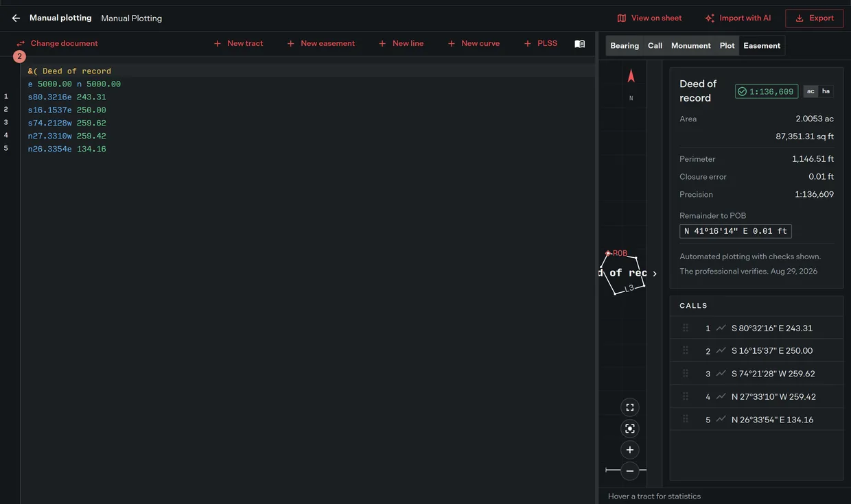Switch to the Call tab
Viewport: 851px width, 504px height.
tap(655, 46)
